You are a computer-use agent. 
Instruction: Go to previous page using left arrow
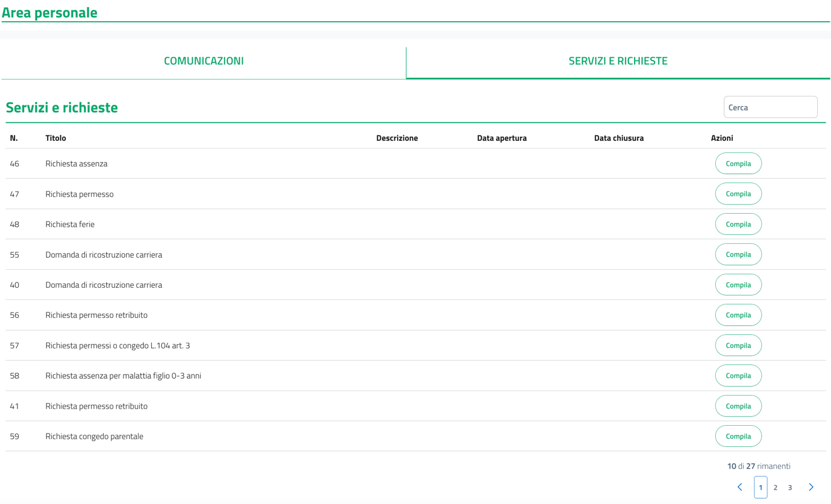740,487
